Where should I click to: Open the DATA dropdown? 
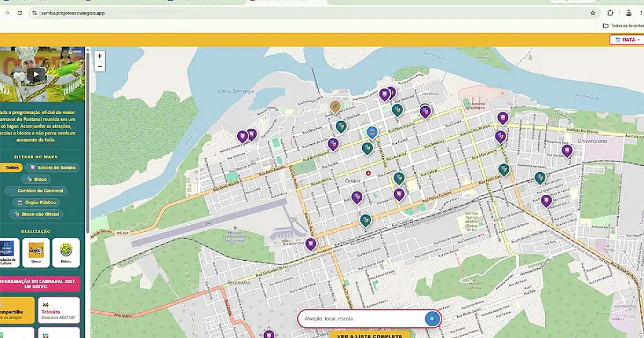[x=625, y=40]
